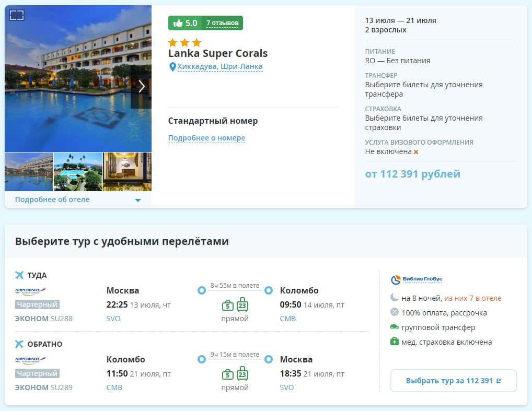This screenshot has width=532, height=411.
Task: Click dropdown arrow beside hotel details
Action: tap(138, 200)
